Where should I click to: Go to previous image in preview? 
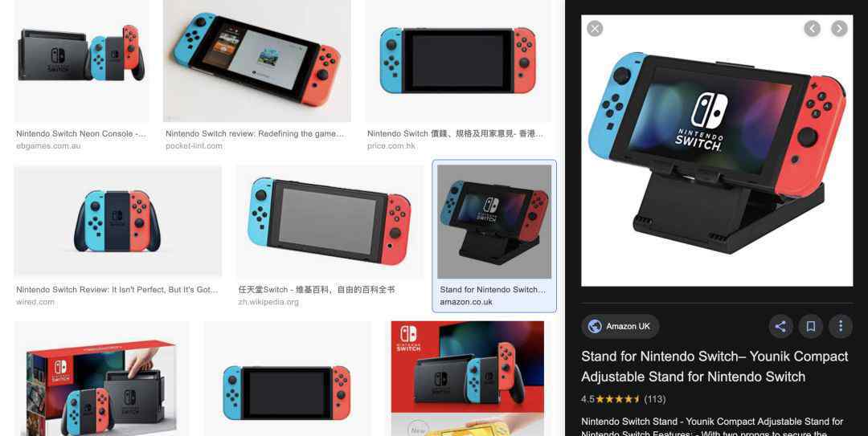tap(812, 29)
